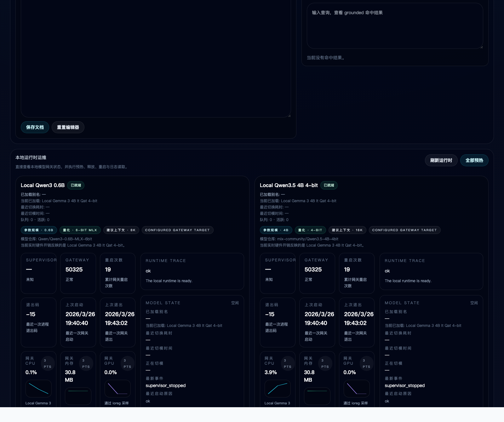This screenshot has height=422, width=504.
Task: Click the 量化 · 6-BIT MLX chip
Action: pos(80,230)
